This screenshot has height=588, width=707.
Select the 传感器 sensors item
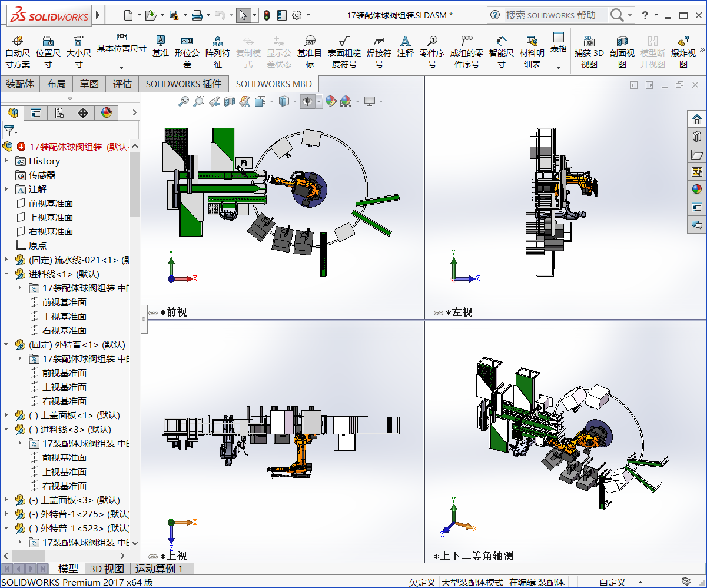[x=42, y=175]
